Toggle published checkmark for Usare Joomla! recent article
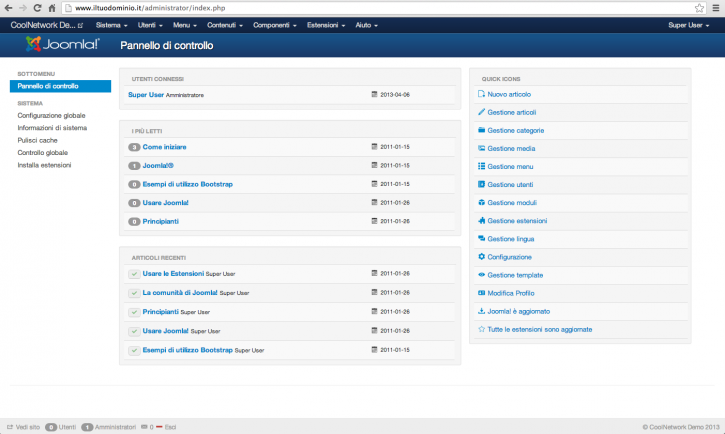The height and width of the screenshot is (434, 725). tap(134, 331)
